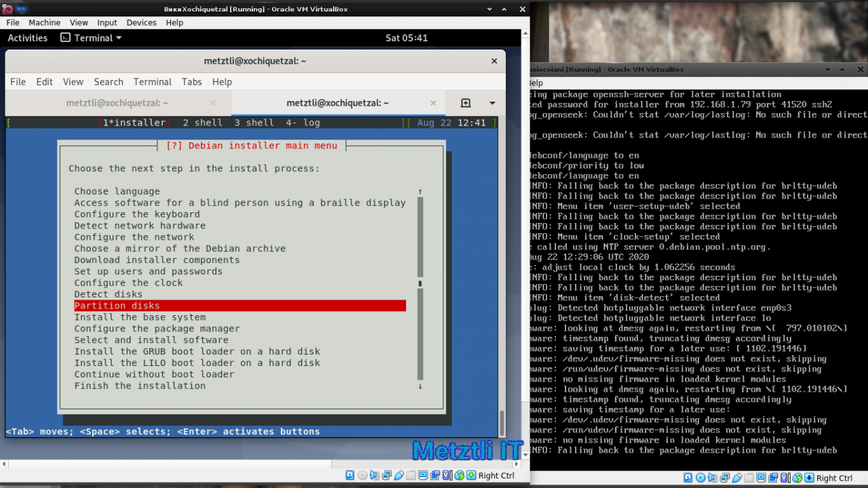This screenshot has height=488, width=868.
Task: Select 'Detect disks' installer entry
Action: tap(108, 294)
